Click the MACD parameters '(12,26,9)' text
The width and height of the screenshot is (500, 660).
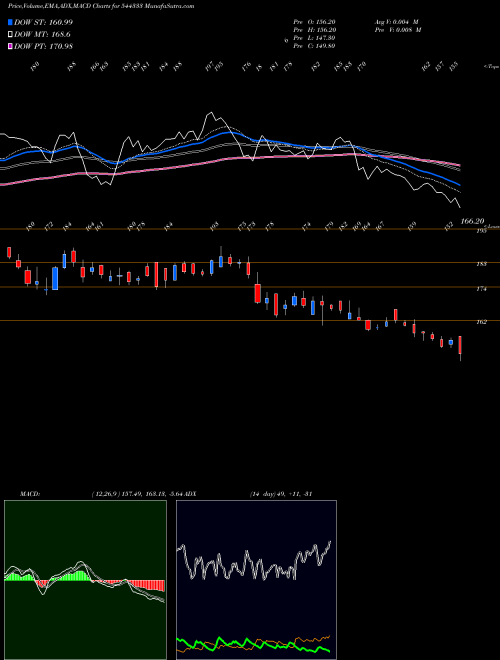104,493
